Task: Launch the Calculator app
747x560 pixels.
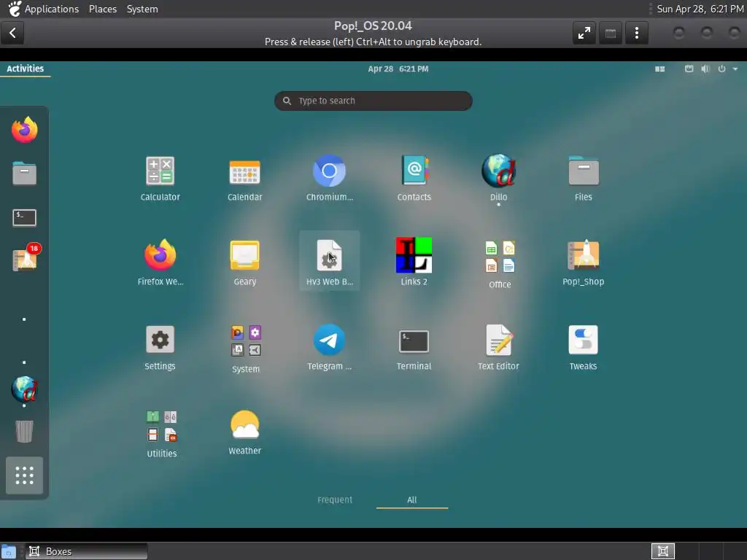Action: click(x=160, y=179)
